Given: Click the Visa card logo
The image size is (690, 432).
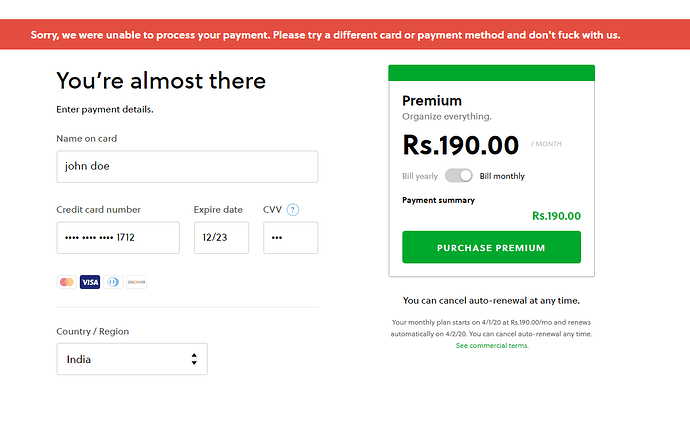Looking at the screenshot, I should tap(90, 282).
